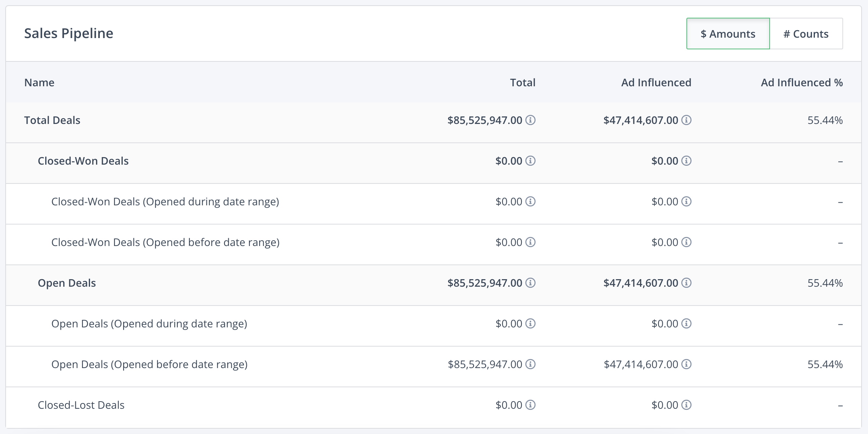Select Closed-Won Deals (Opened before date range) label
Screen dimensions: 868x434
(165, 243)
